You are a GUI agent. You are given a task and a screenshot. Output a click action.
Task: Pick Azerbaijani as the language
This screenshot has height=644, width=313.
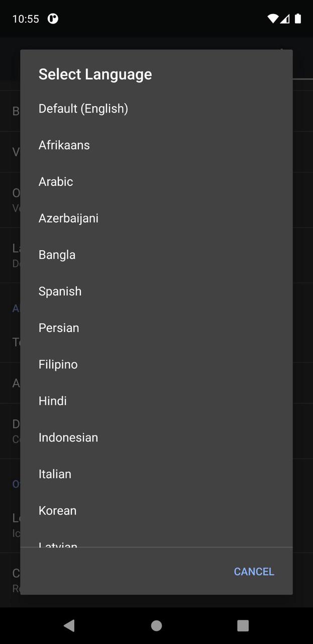pyautogui.click(x=68, y=219)
